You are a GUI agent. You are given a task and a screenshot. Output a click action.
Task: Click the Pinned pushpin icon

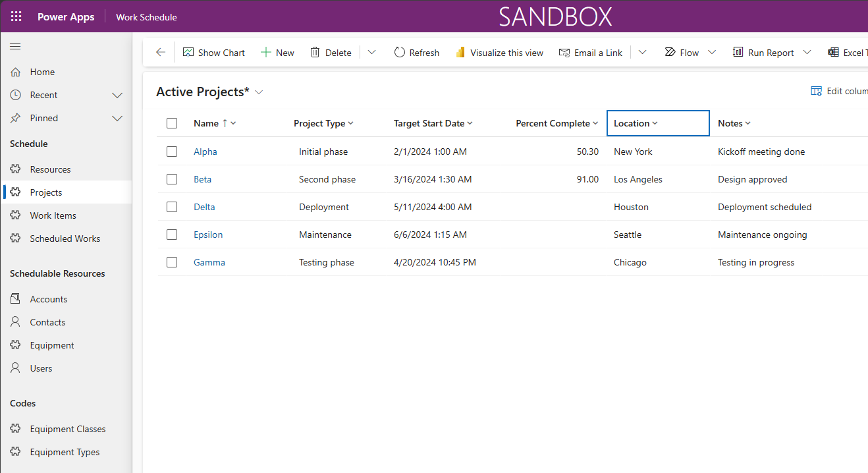click(x=16, y=118)
